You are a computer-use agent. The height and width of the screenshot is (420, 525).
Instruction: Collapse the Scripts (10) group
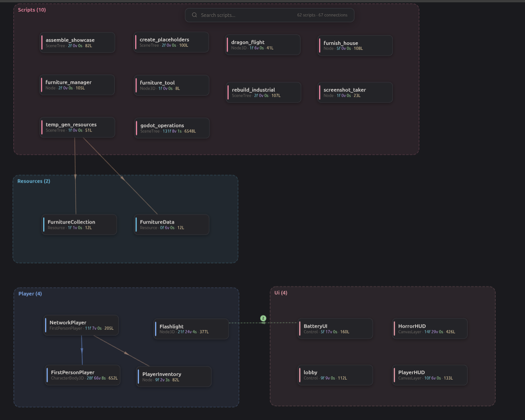pos(32,9)
